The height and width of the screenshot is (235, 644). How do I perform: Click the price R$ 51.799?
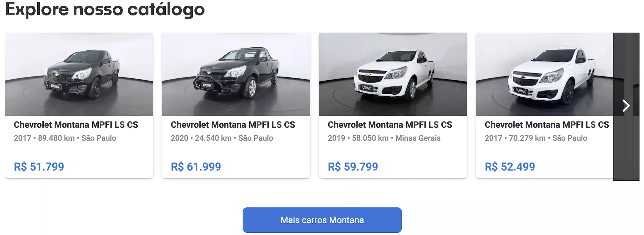tap(39, 166)
